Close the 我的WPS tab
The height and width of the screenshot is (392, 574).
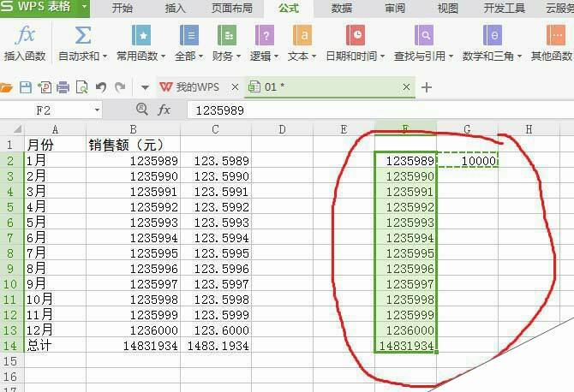point(235,87)
